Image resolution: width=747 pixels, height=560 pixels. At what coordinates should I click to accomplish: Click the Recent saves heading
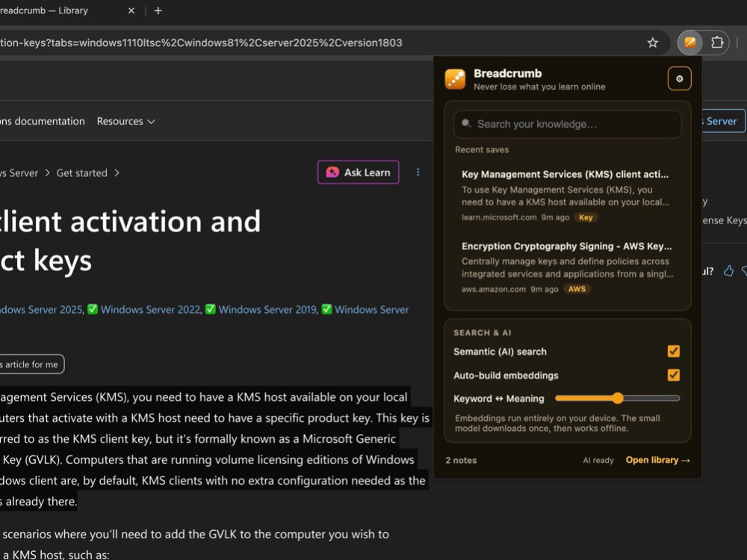click(x=482, y=149)
